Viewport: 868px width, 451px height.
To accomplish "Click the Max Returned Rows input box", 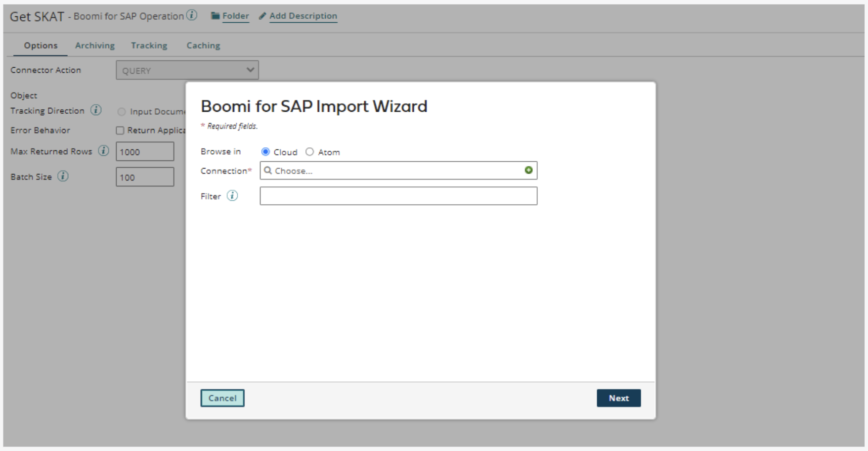I will tap(145, 152).
